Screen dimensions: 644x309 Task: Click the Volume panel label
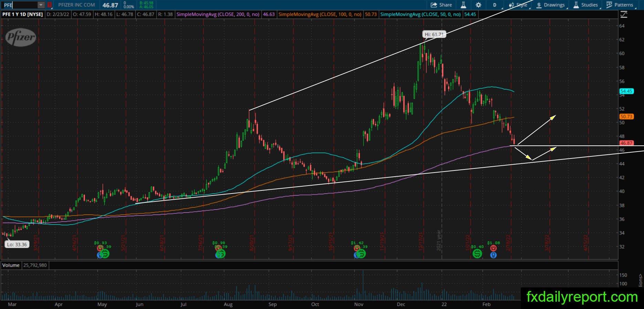tap(11, 265)
